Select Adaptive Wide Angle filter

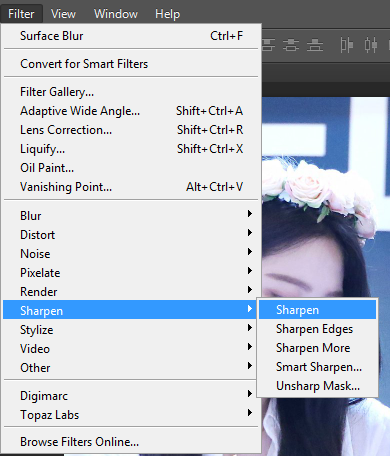coord(131,111)
